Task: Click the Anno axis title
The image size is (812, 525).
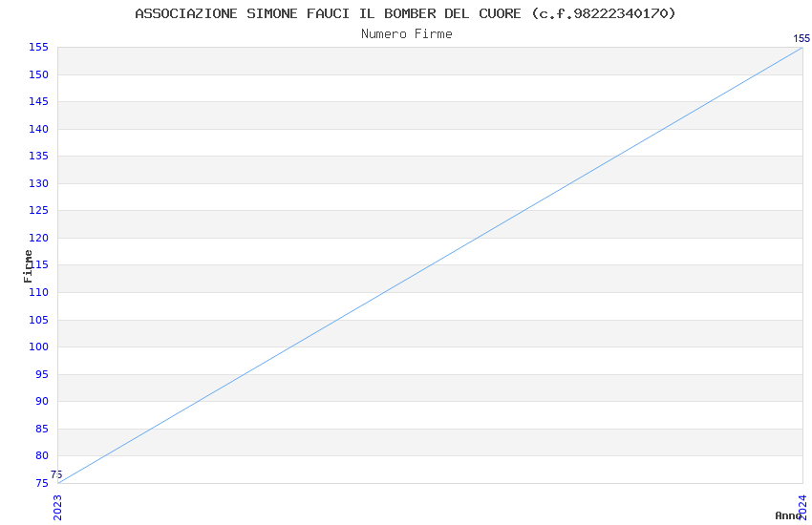Action: (788, 515)
